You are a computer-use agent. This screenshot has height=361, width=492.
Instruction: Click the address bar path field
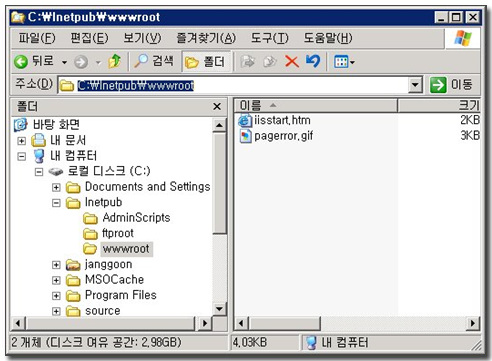(x=233, y=85)
